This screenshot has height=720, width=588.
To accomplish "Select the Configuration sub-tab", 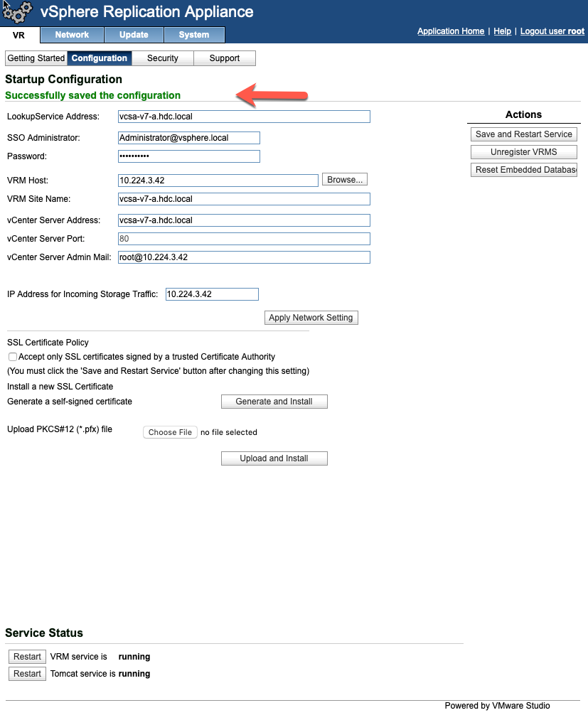I will (x=100, y=58).
